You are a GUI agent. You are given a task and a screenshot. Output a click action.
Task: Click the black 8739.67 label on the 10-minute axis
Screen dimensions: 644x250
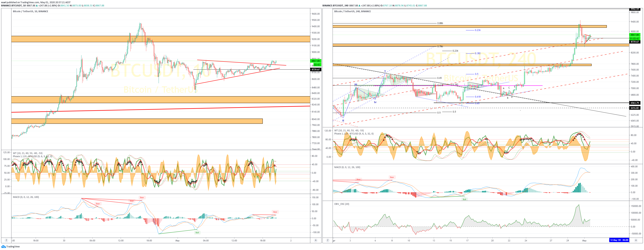click(x=316, y=69)
